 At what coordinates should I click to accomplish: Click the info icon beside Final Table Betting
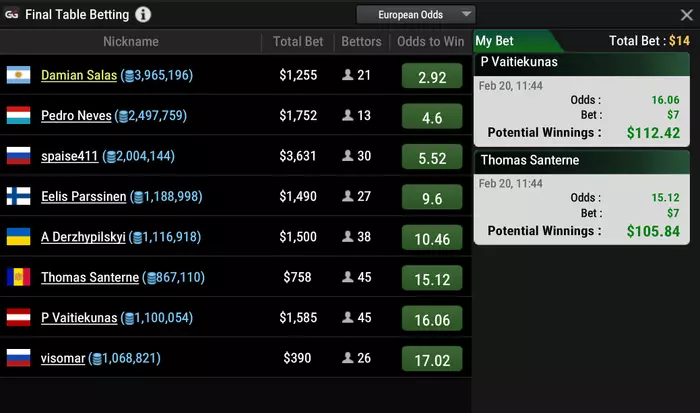click(143, 14)
